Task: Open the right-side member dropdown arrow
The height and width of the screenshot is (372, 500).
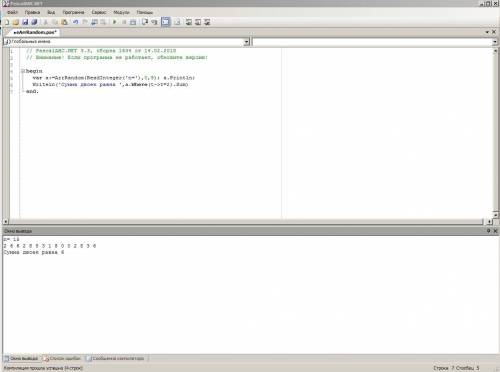Action: click(x=495, y=42)
